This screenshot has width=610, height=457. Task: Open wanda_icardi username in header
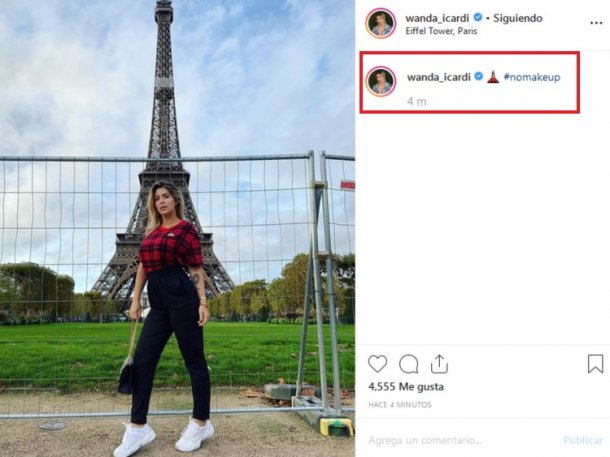click(437, 18)
